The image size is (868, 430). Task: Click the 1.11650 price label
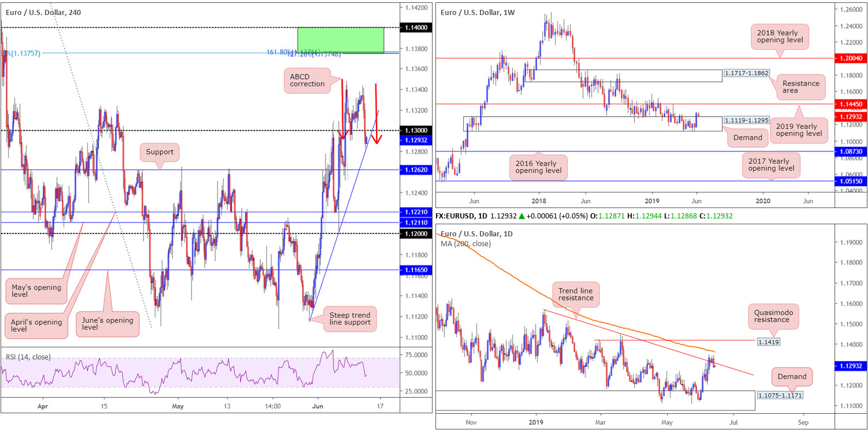415,270
